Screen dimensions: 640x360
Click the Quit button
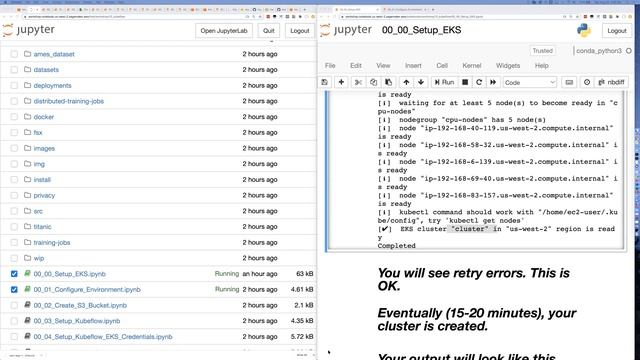click(x=269, y=31)
